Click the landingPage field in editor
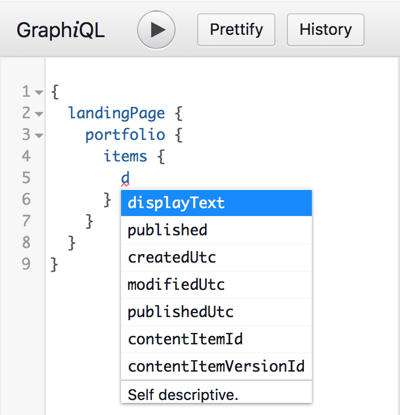The height and width of the screenshot is (415, 400). [117, 113]
